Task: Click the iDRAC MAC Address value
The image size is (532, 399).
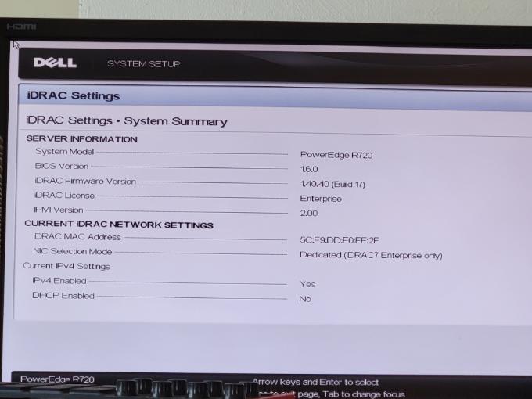Action: [x=339, y=240]
